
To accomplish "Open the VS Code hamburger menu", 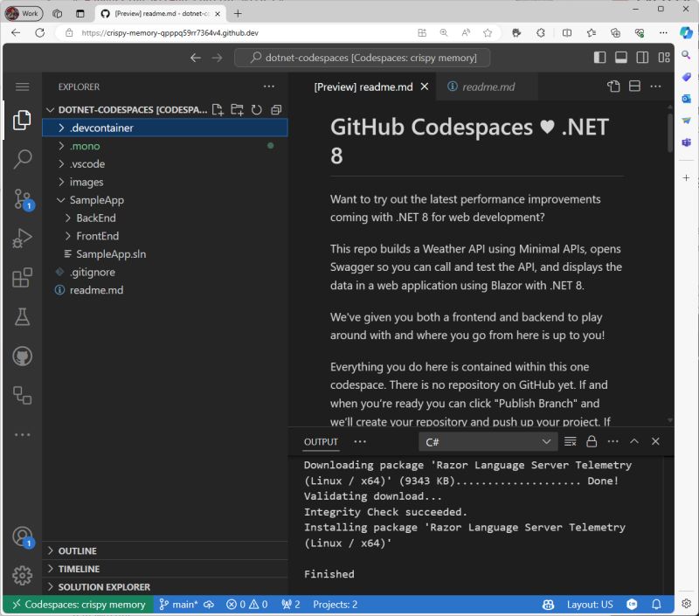I will (23, 87).
